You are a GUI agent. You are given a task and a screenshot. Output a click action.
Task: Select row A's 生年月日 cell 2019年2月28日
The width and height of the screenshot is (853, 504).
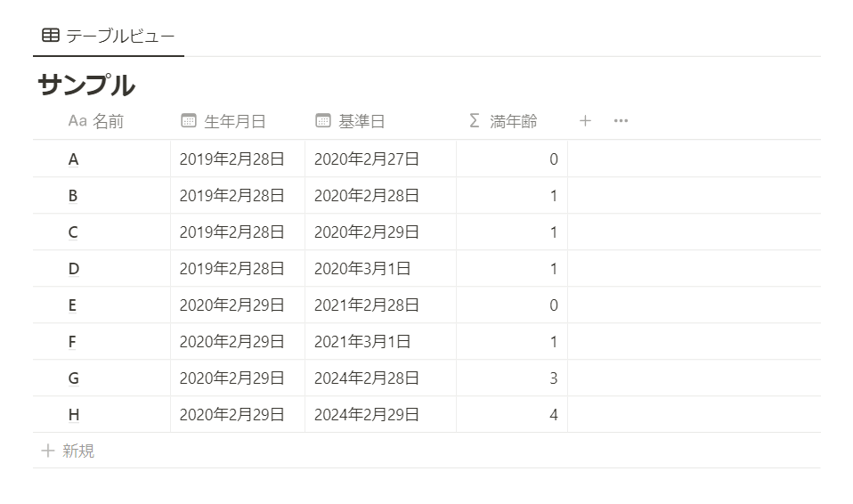(x=237, y=159)
